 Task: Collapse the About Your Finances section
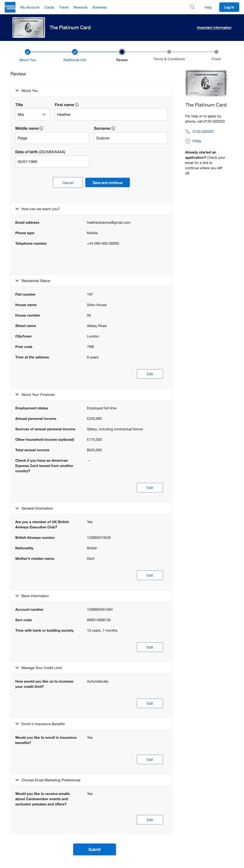17,395
